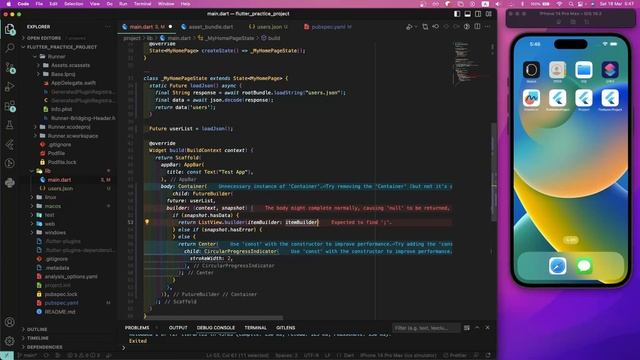This screenshot has width=640, height=360.
Task: Switch to the GITLENS panel tab
Action: coord(285,328)
